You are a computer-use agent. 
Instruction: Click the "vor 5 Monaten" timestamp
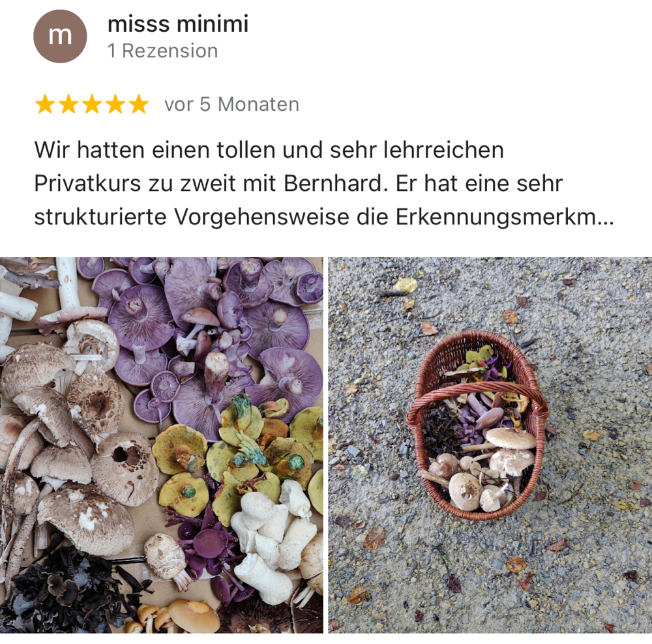pyautogui.click(x=231, y=104)
